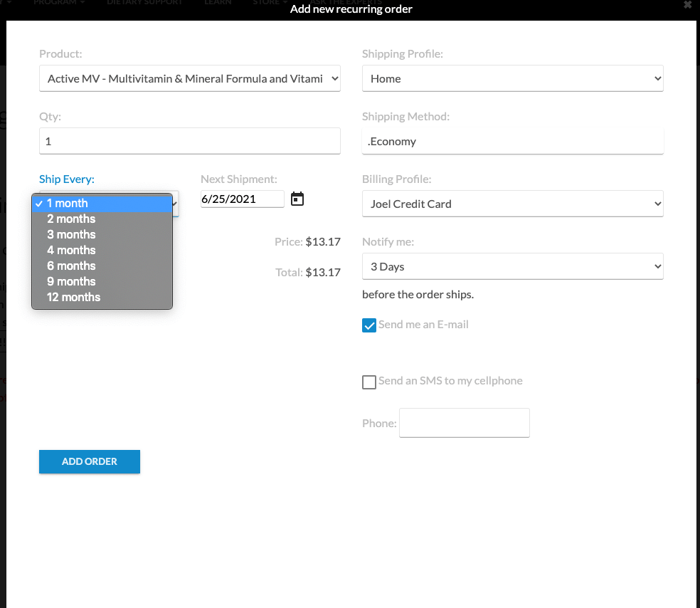
Task: Click the ADD ORDER button
Action: pos(90,461)
